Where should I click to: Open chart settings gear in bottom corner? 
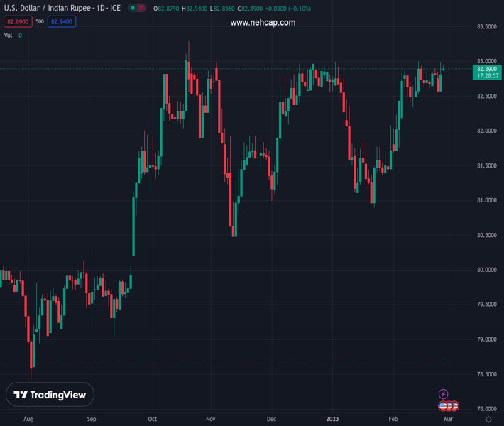click(x=488, y=420)
